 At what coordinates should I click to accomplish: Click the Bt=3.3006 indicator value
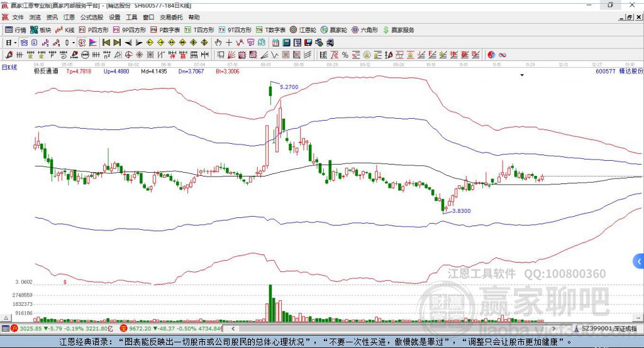228,71
